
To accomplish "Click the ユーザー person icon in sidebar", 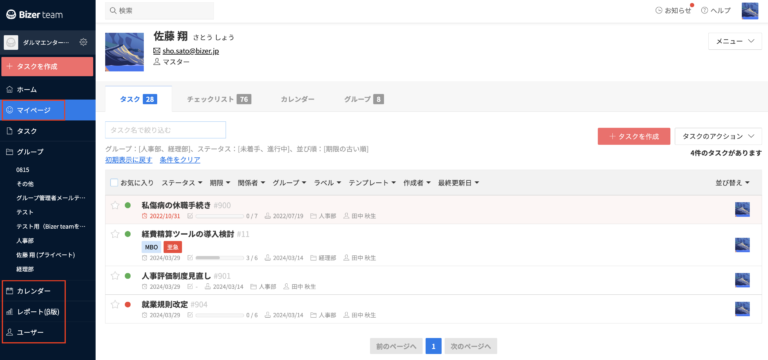I will [x=9, y=333].
